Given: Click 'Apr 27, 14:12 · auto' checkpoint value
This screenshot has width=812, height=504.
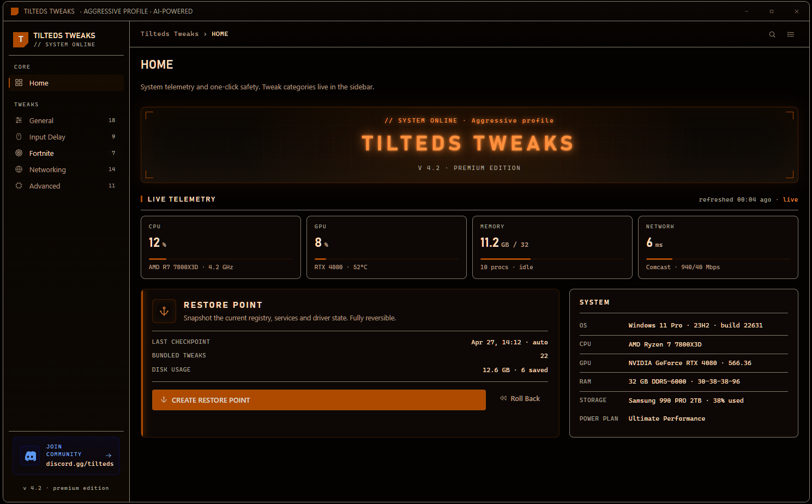Looking at the screenshot, I should click(509, 342).
